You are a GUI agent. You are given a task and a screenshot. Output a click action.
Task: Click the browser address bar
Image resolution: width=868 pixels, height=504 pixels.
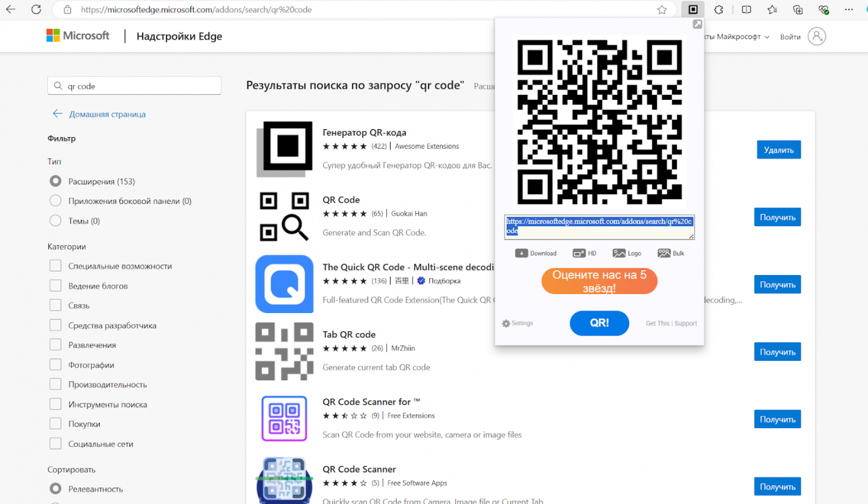pyautogui.click(x=364, y=10)
